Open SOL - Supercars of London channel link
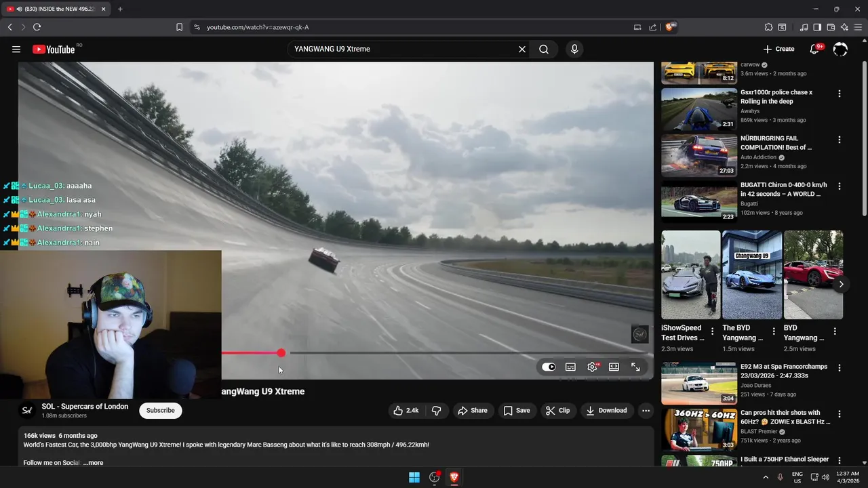 [85, 406]
